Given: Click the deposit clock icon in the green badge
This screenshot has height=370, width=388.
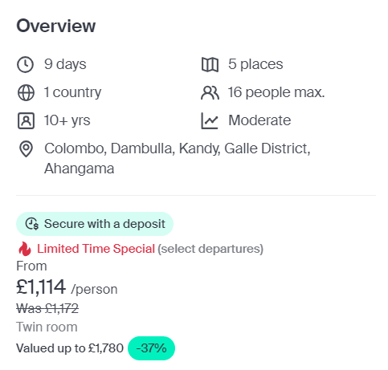Looking at the screenshot, I should tap(32, 224).
